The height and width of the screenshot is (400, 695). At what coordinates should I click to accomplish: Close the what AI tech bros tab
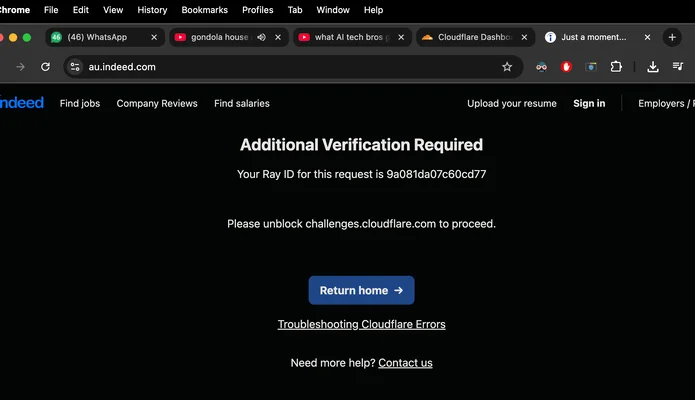point(401,37)
